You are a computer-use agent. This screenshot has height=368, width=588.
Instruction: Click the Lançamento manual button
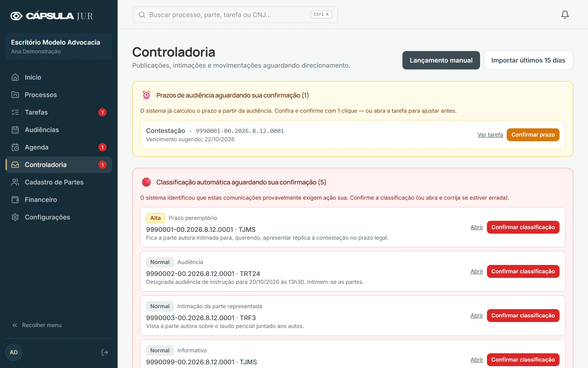[x=441, y=60]
